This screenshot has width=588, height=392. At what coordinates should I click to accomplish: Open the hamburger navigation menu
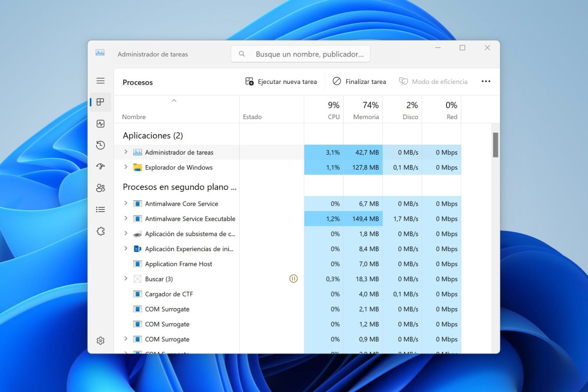(x=100, y=80)
